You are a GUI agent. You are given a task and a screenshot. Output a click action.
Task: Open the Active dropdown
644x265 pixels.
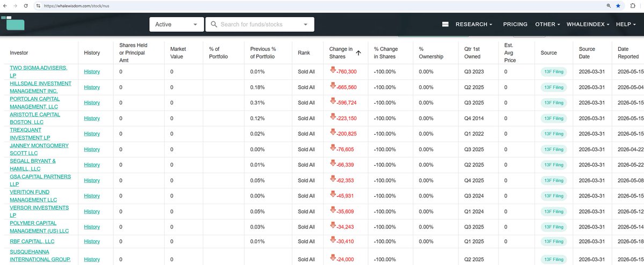tap(177, 24)
